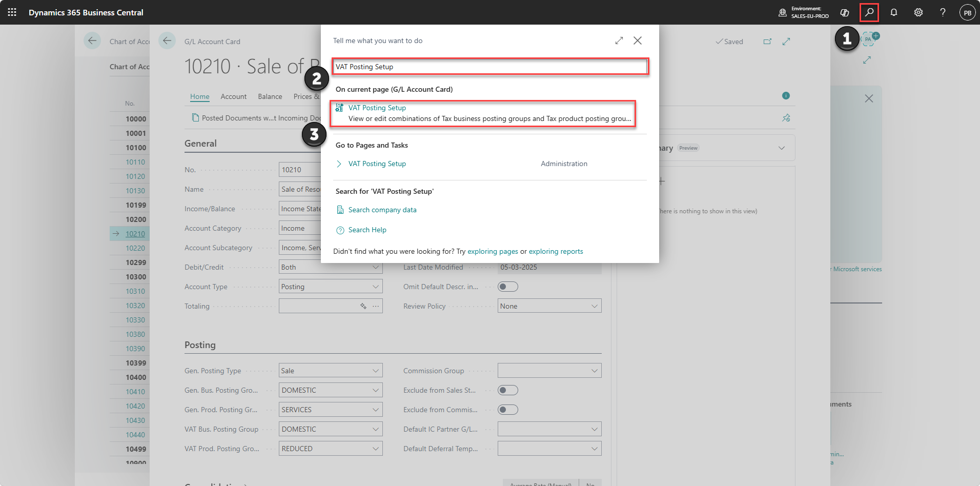
Task: Click the Search Help question icon
Action: (340, 230)
